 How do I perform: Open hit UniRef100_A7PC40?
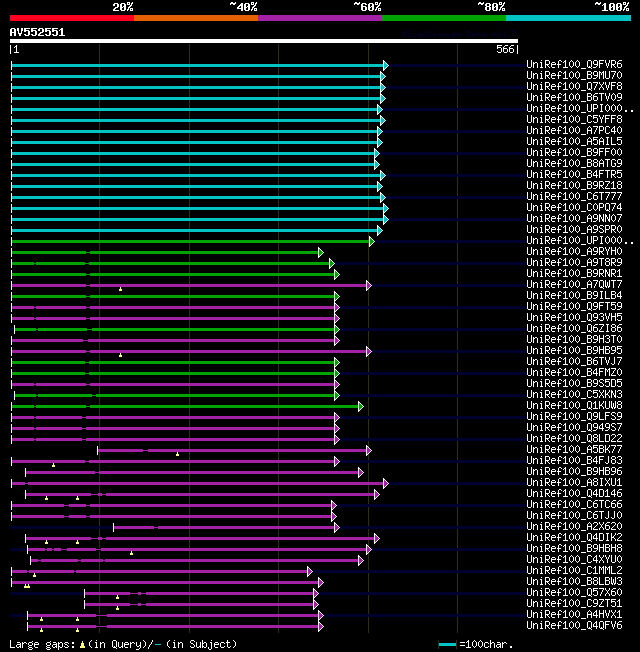574,130
